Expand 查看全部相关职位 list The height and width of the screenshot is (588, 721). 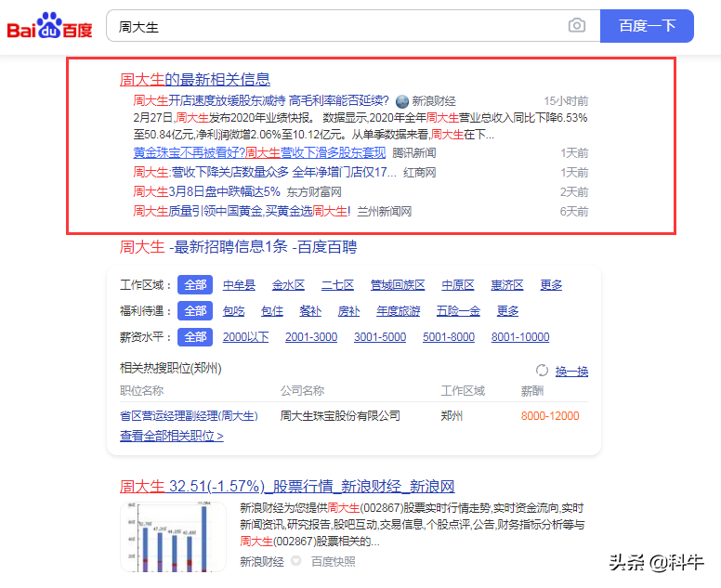point(171,436)
